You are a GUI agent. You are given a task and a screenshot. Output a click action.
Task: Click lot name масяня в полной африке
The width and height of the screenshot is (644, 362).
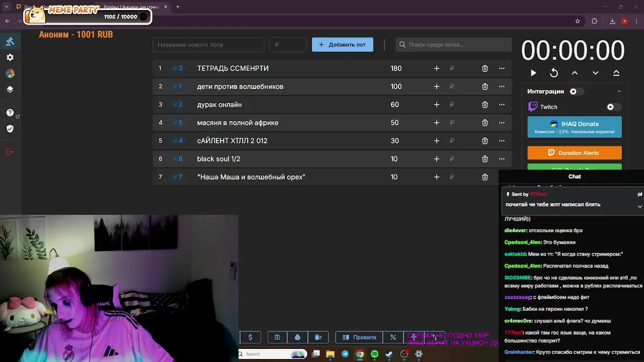[237, 123]
